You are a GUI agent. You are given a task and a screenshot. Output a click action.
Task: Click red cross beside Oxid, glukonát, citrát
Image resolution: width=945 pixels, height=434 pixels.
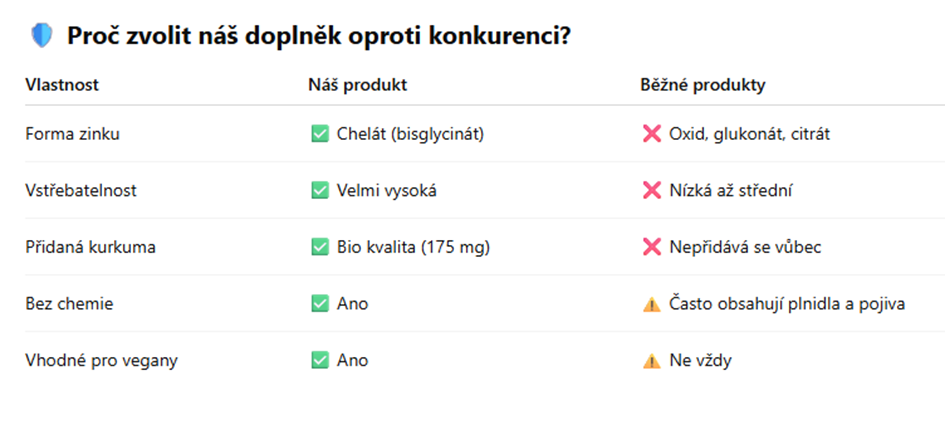651,134
